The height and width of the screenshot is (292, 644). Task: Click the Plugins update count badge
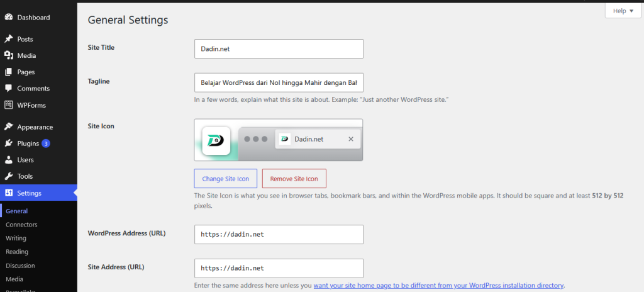tap(46, 143)
